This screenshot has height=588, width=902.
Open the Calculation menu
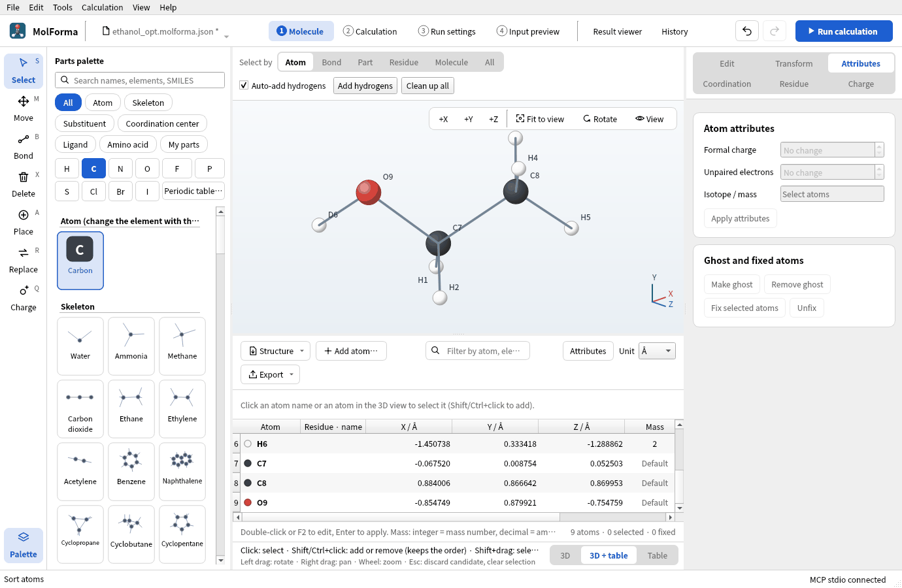point(102,7)
